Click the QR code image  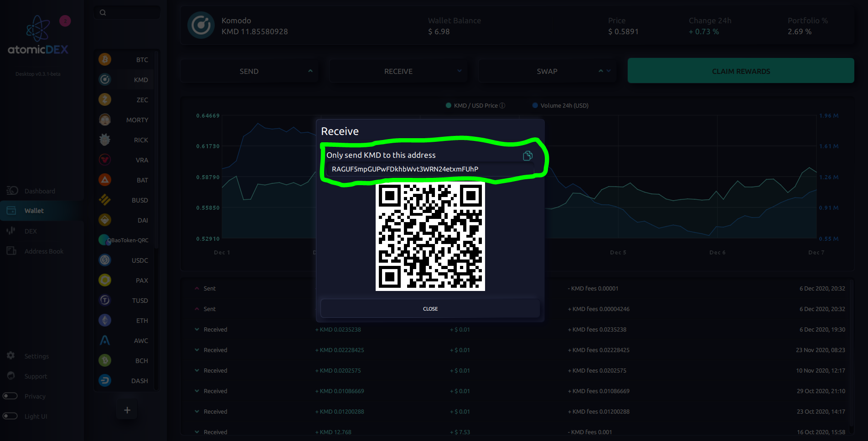(430, 236)
